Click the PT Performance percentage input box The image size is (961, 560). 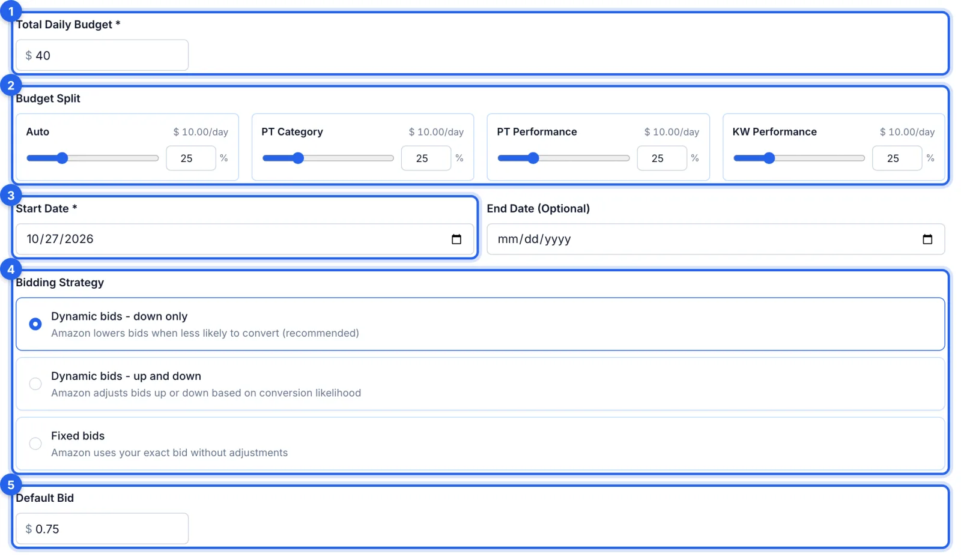pos(662,158)
